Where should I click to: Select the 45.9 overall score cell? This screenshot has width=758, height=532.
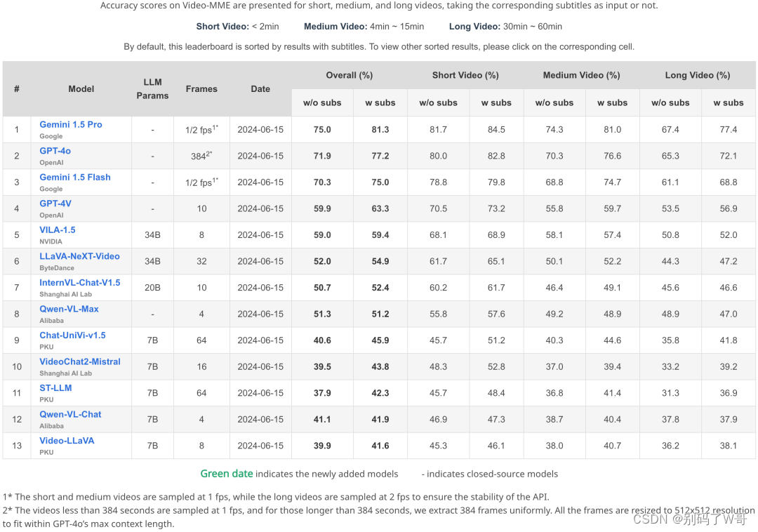(380, 340)
